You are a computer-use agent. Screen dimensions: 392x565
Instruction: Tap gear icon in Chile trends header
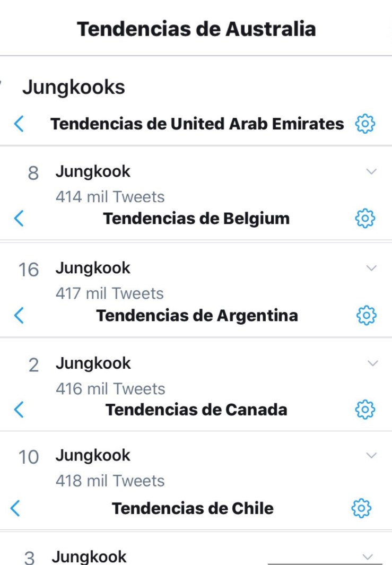(361, 508)
